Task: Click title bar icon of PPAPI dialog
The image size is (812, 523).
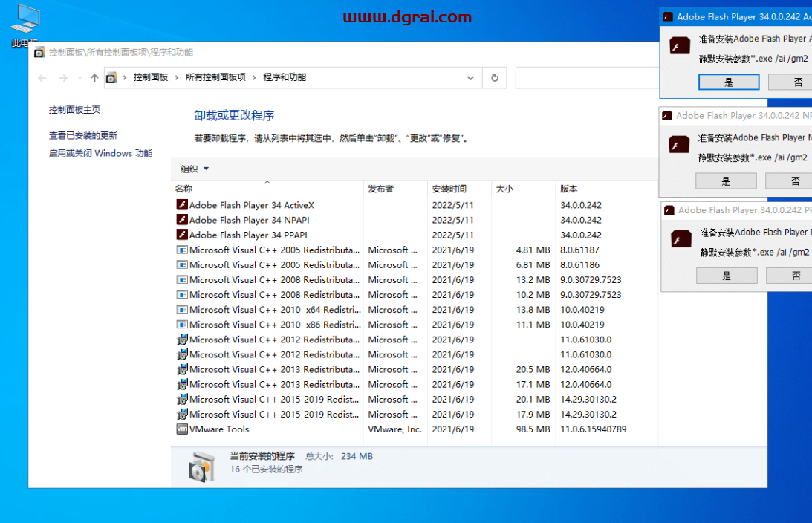Action: click(x=669, y=209)
